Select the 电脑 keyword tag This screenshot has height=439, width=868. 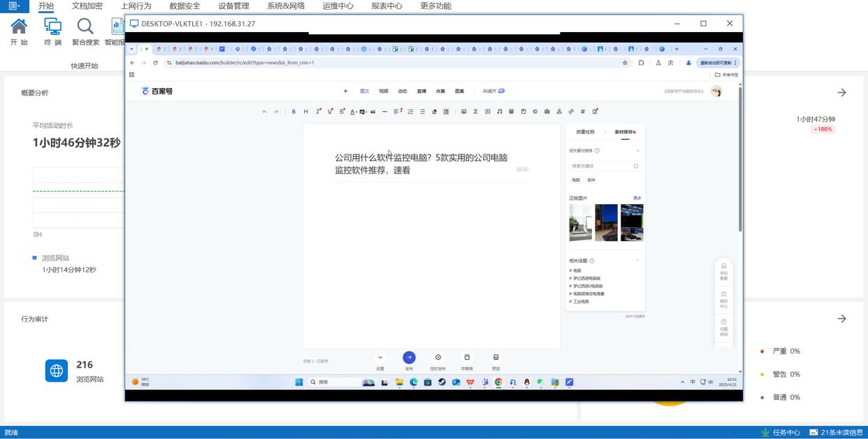tap(576, 180)
